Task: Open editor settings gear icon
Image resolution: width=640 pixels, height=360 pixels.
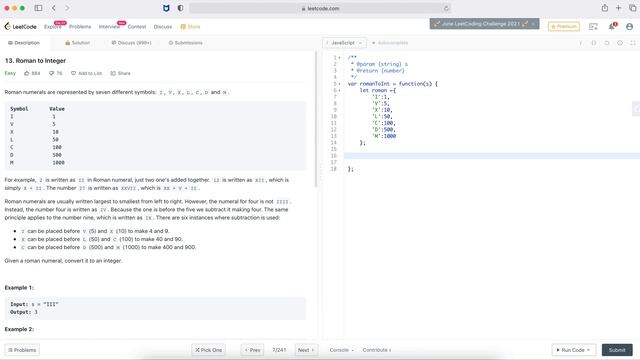Action: [x=620, y=43]
